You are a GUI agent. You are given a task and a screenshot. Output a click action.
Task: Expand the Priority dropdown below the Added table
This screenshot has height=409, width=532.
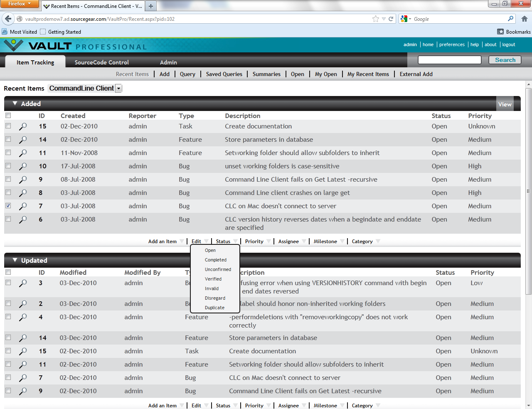pyautogui.click(x=268, y=241)
